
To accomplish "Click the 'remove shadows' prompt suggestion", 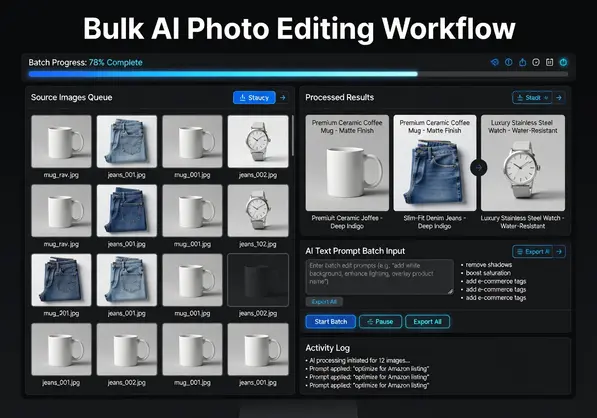I will 488,265.
